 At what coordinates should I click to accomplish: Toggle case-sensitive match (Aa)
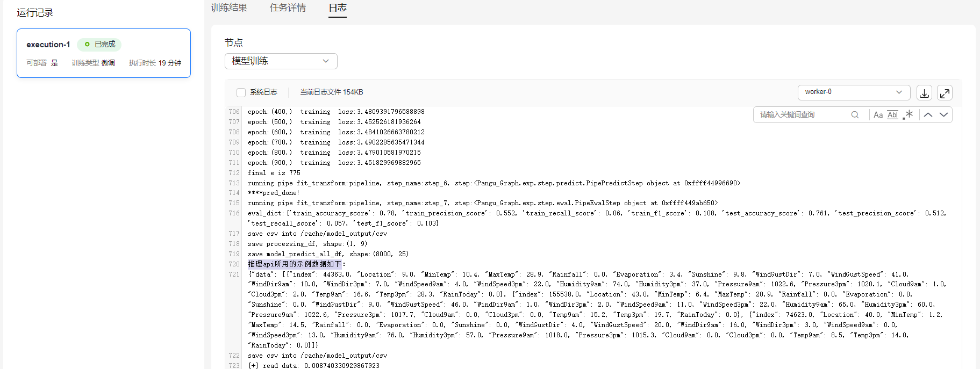pyautogui.click(x=878, y=114)
